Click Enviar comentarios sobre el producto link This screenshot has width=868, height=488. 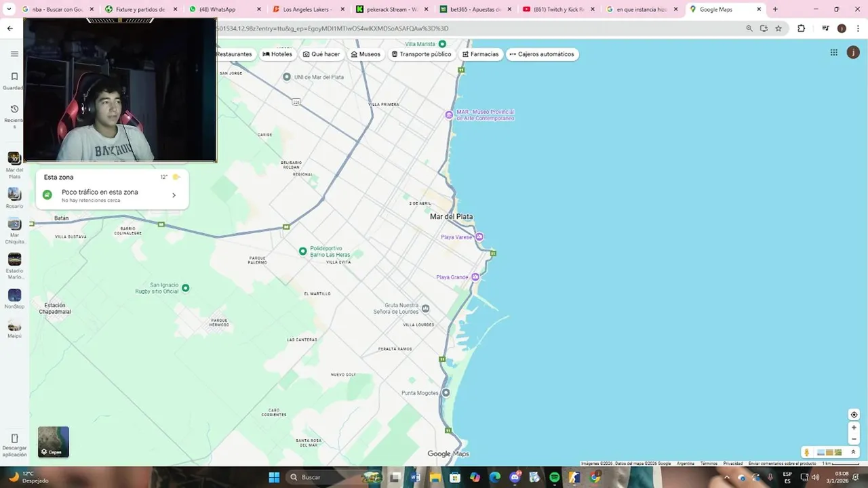coord(783,464)
